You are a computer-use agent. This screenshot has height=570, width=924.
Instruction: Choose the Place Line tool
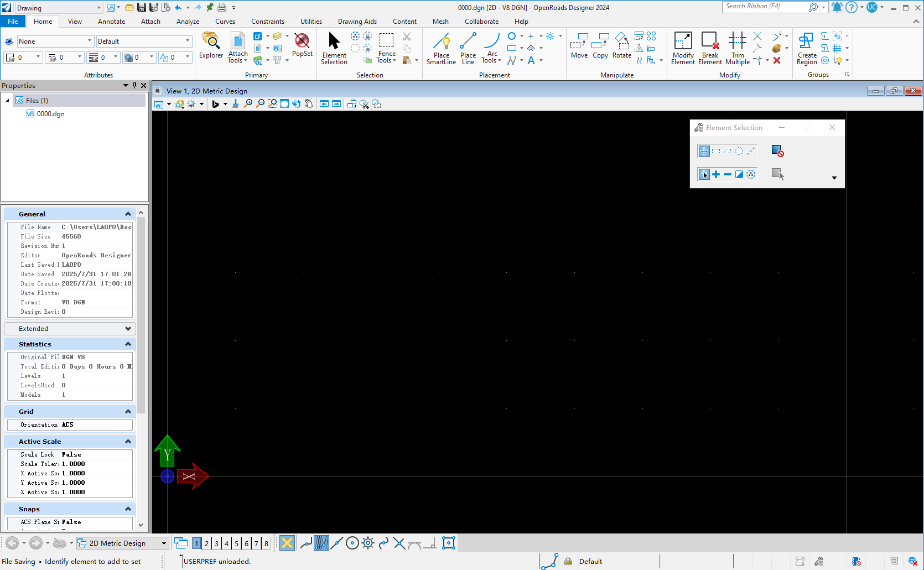pos(468,48)
